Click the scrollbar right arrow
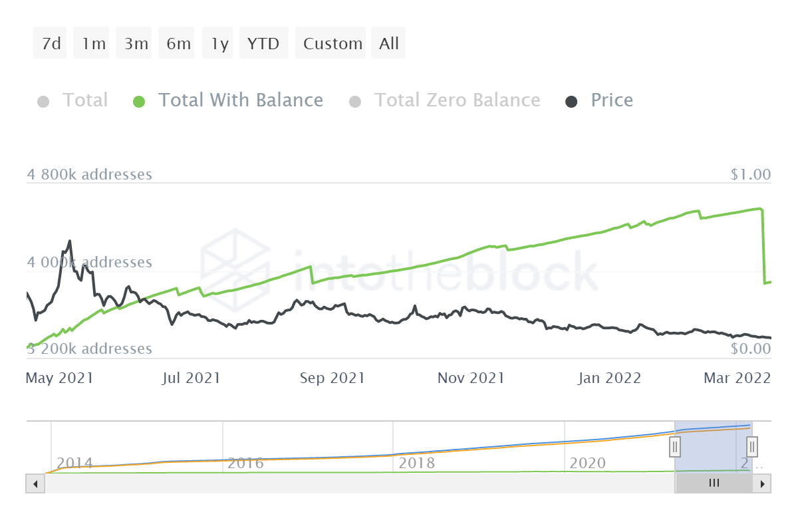The width and height of the screenshot is (798, 532). click(762, 483)
